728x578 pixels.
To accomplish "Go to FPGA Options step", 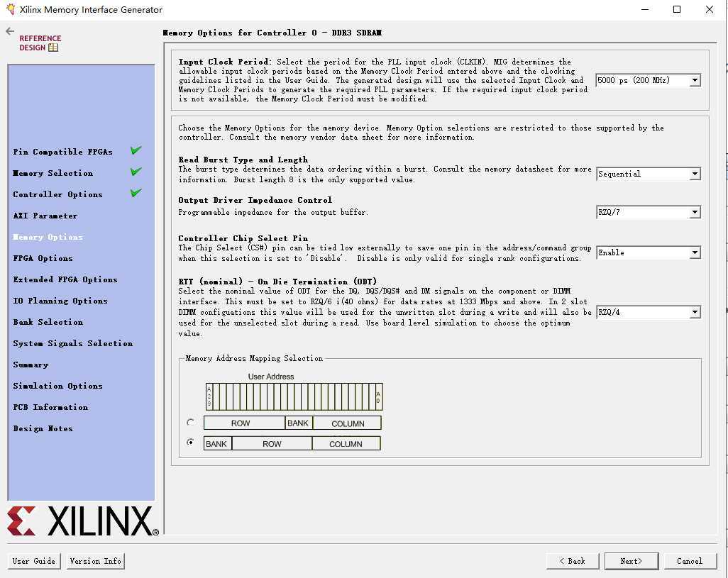I will click(x=43, y=258).
